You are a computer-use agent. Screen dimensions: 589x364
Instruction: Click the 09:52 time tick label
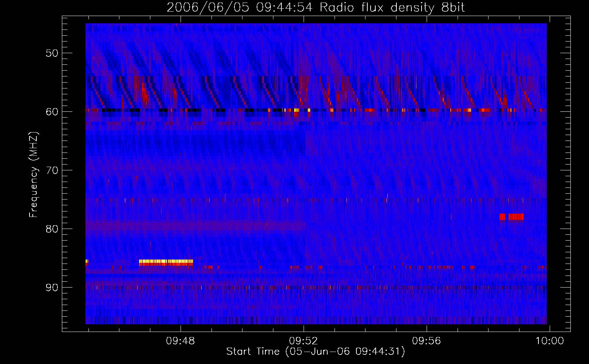pos(304,341)
